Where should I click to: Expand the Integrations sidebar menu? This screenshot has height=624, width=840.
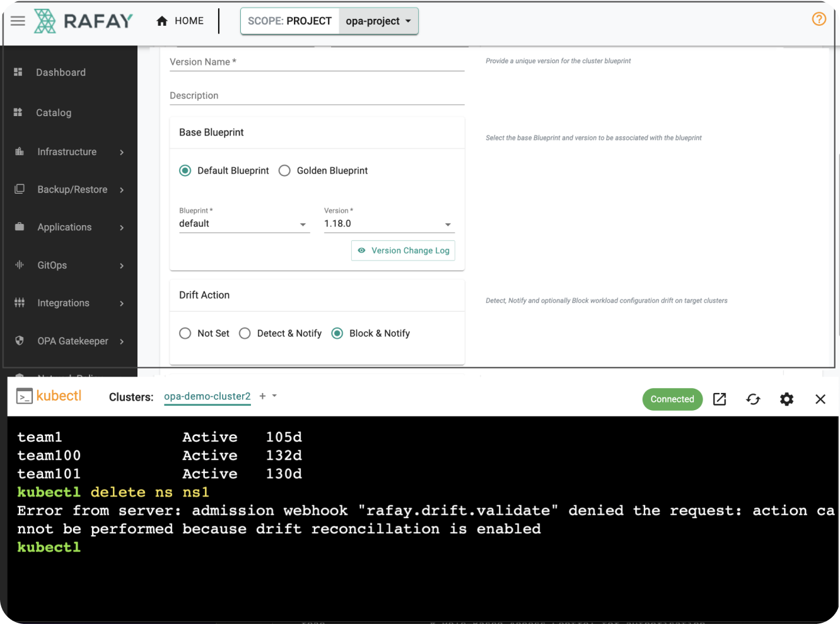click(x=63, y=303)
